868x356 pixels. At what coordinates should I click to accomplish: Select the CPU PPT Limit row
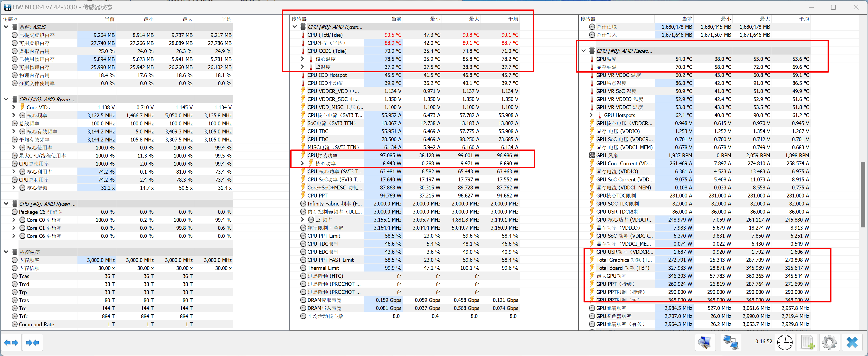(405, 236)
